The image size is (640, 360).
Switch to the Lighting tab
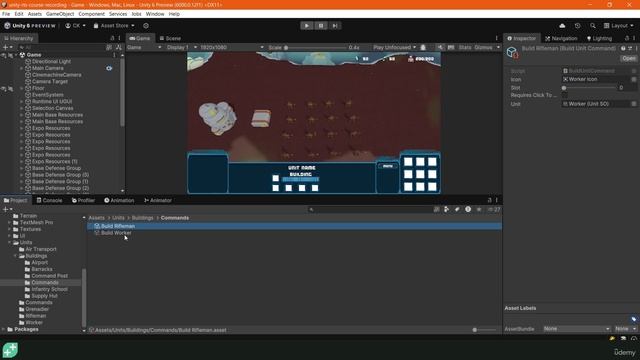pyautogui.click(x=599, y=38)
